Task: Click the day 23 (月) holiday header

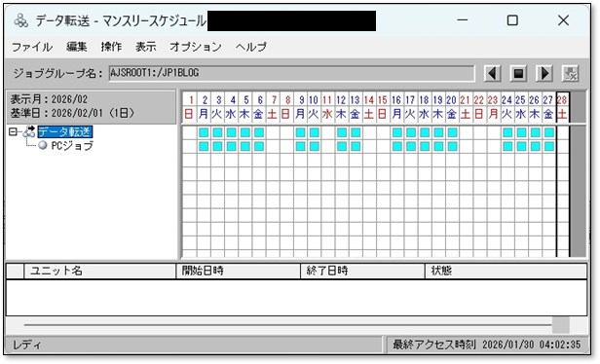Action: (493, 107)
